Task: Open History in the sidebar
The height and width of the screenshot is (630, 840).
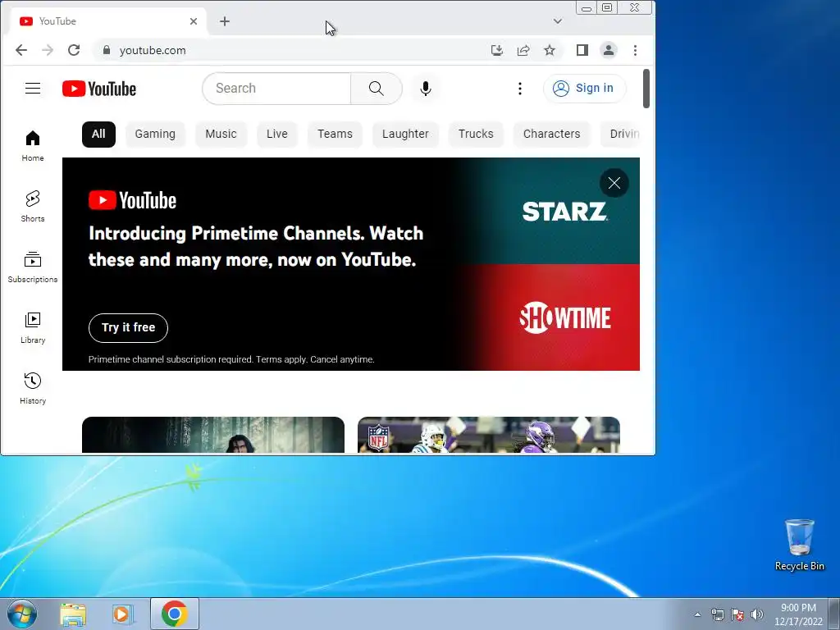Action: pos(33,388)
